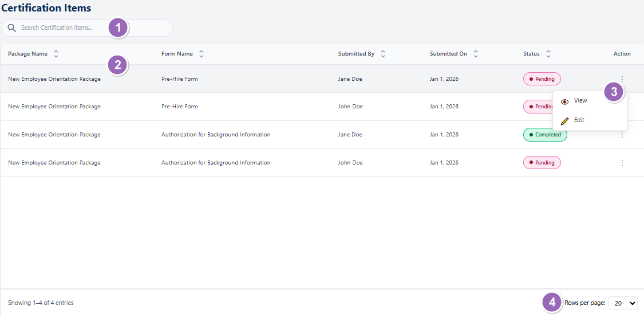Select Pre-Hire Form in Jane Doe row
644x317 pixels.
pyautogui.click(x=180, y=79)
